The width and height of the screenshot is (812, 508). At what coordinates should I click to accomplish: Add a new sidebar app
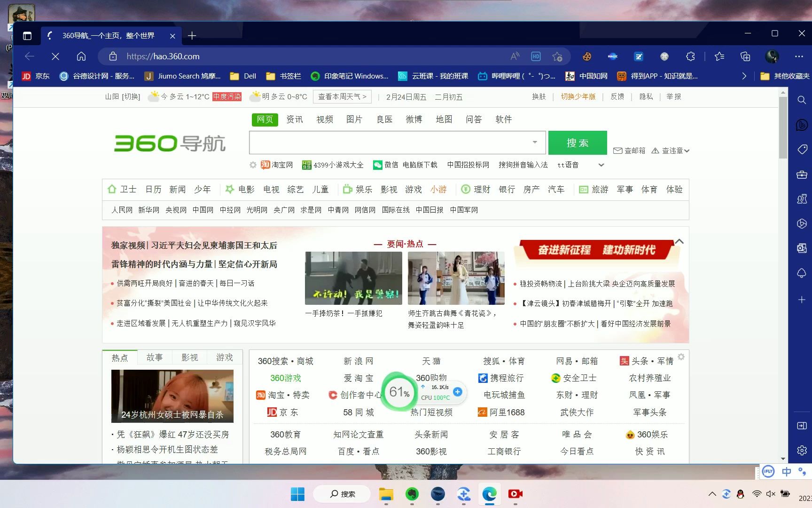click(802, 300)
